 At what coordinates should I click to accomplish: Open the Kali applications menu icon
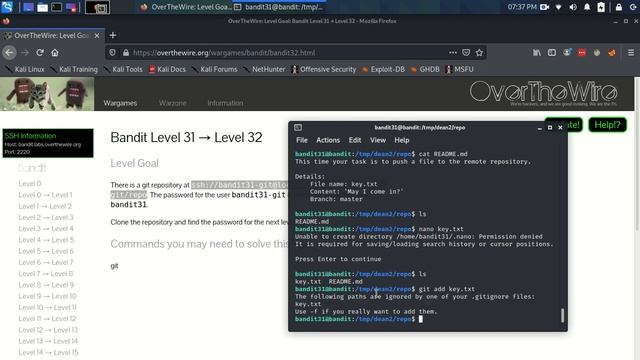(7, 7)
